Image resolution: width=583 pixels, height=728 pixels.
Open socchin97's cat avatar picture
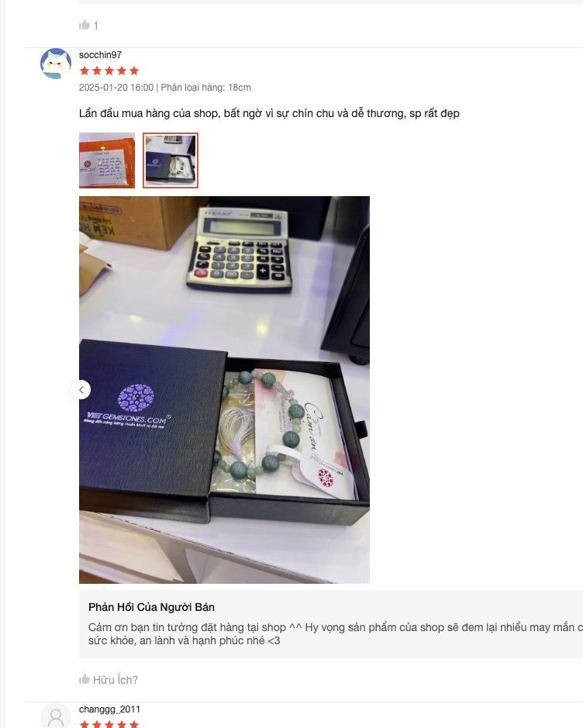point(56,64)
